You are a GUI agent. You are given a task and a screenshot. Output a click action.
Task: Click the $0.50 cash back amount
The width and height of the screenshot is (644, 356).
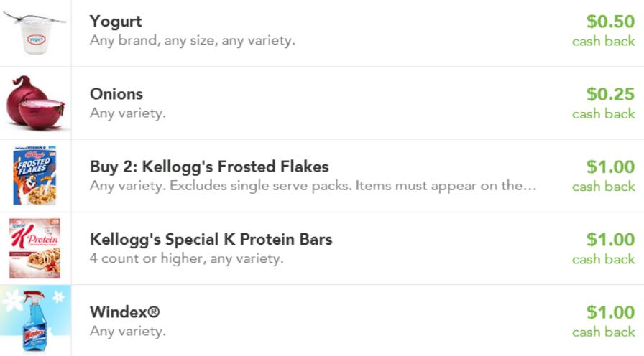610,22
